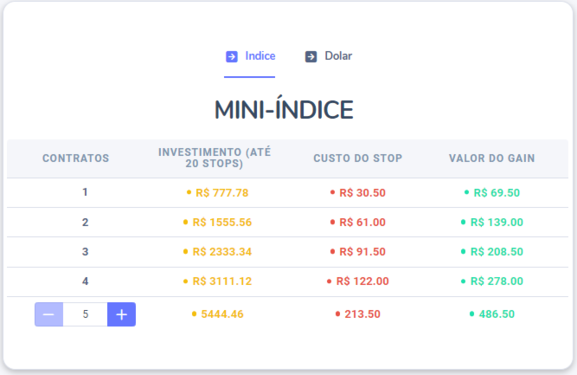Click the arrow icon beside Dolar
Screen dimensions: 577x375
311,57
